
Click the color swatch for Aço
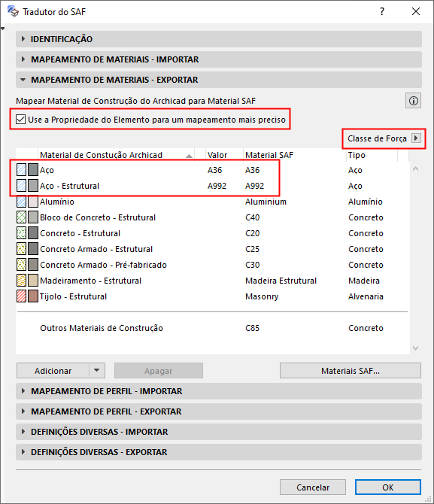[33, 170]
